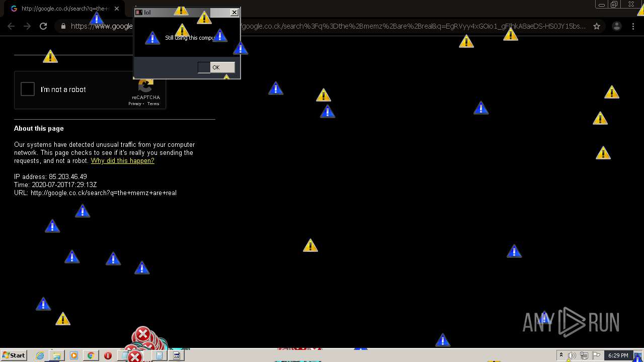
Task: Open Windows Explorer folder in taskbar
Action: coord(57,355)
